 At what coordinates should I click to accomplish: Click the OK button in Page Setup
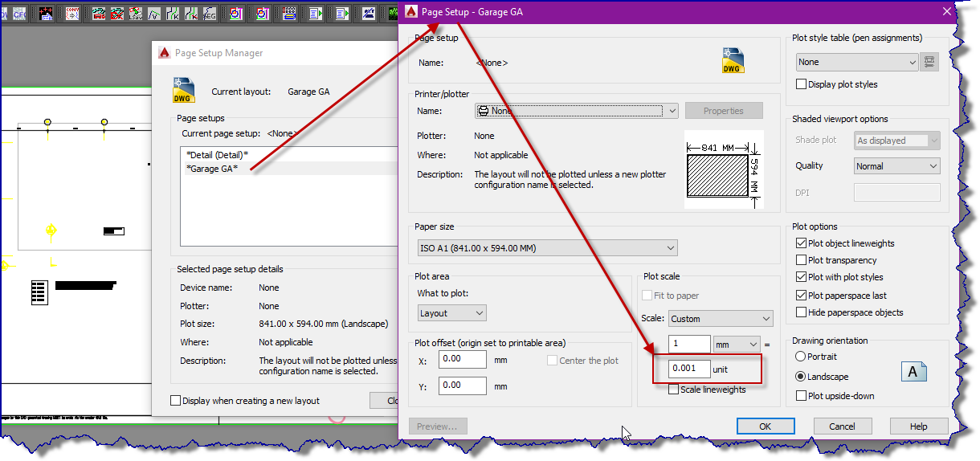click(x=766, y=426)
